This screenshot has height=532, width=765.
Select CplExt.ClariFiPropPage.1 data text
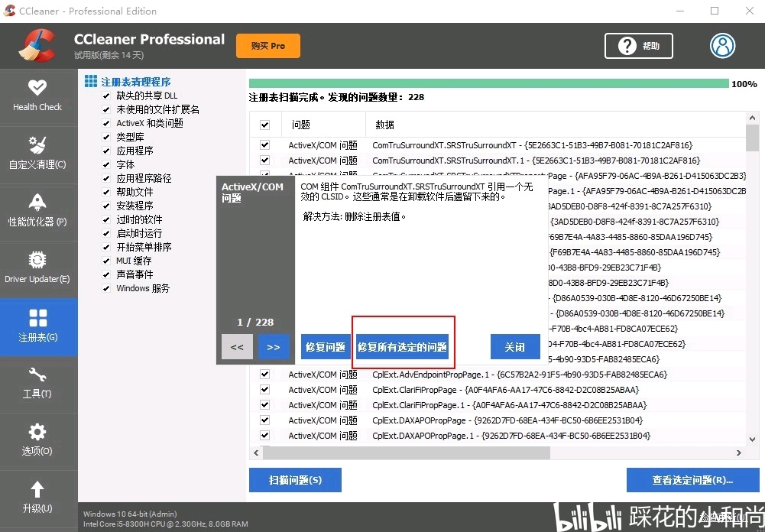click(509, 404)
